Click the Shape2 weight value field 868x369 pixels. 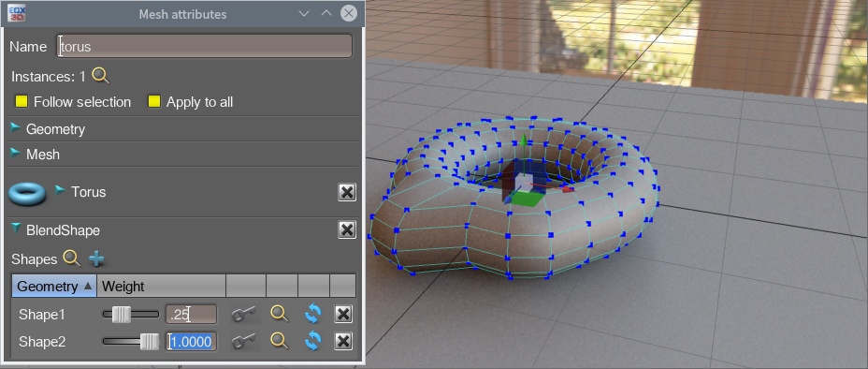(192, 341)
